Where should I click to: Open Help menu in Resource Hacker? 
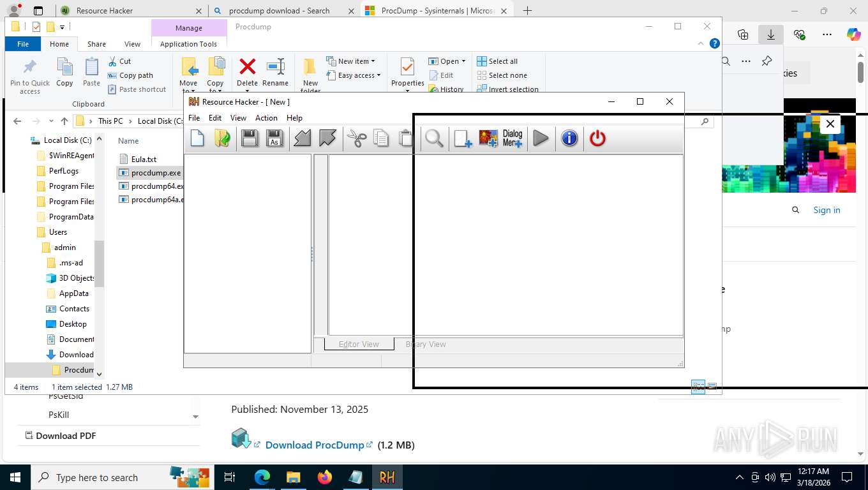click(294, 118)
